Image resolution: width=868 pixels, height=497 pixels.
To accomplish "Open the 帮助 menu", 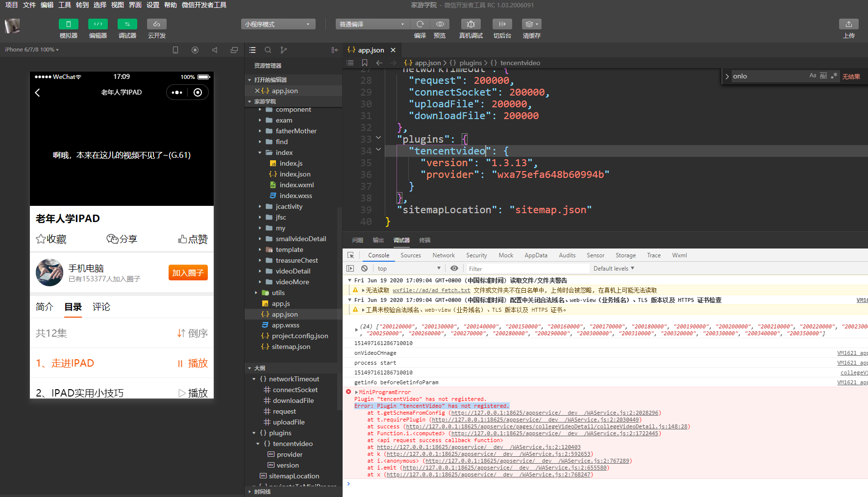I will tap(171, 5).
